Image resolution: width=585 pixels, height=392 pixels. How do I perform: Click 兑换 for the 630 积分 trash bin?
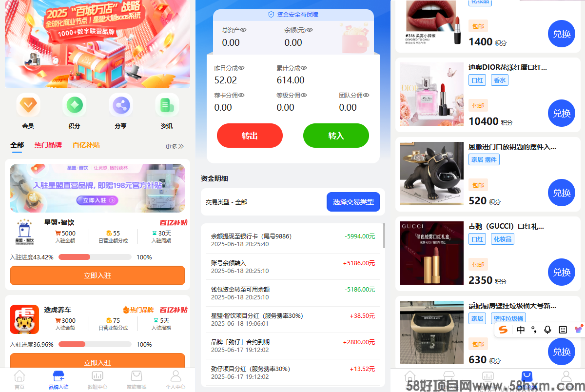point(562,352)
